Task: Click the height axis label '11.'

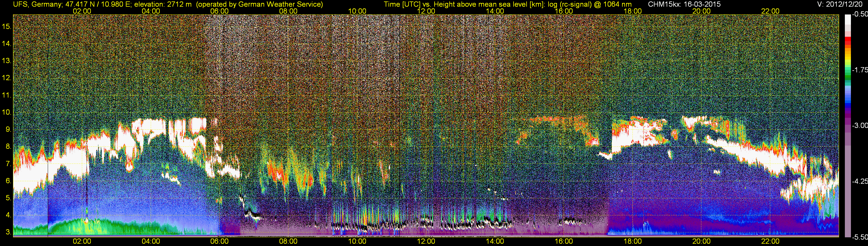Action: tap(7, 96)
